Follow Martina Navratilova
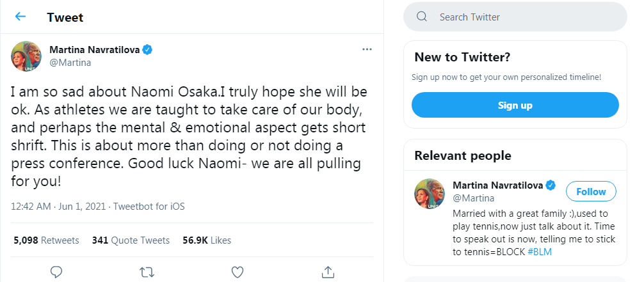644x282 pixels. pyautogui.click(x=591, y=191)
